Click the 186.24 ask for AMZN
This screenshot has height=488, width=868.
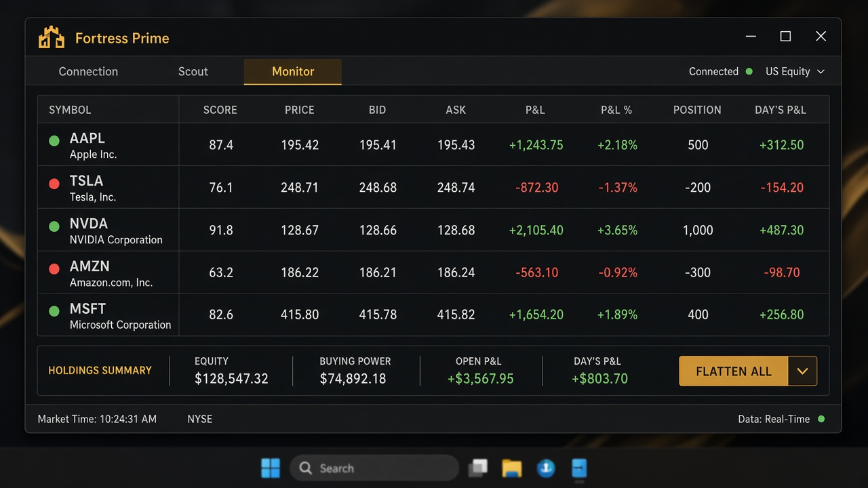pyautogui.click(x=456, y=272)
